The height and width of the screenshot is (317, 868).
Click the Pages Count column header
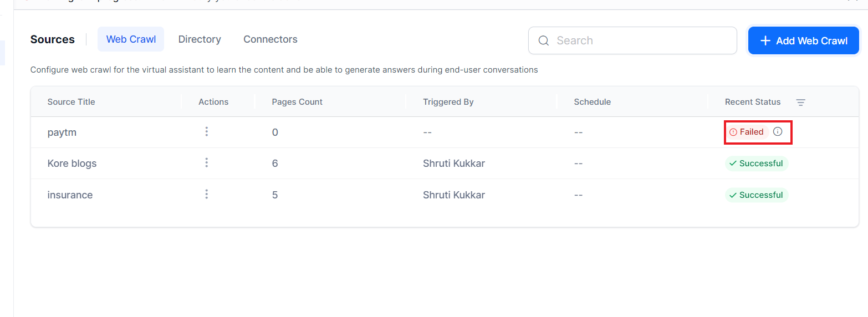coord(297,102)
